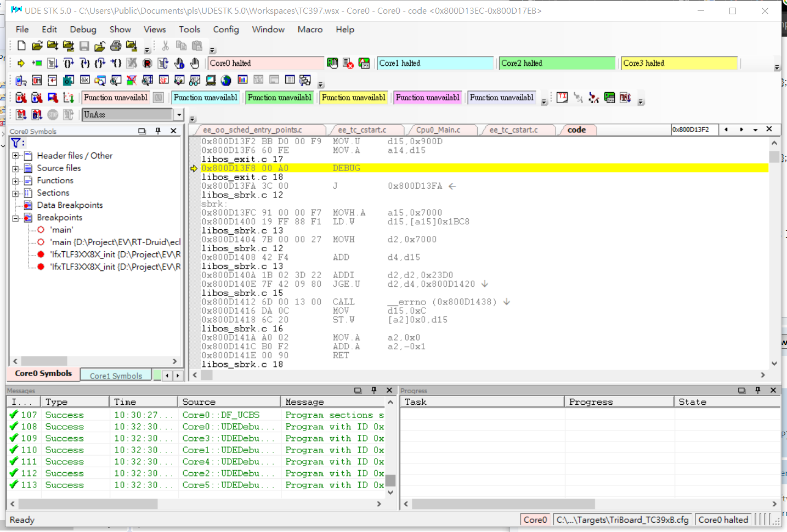787x532 pixels.
Task: Click the magenta Function unavailabl box
Action: (x=428, y=98)
